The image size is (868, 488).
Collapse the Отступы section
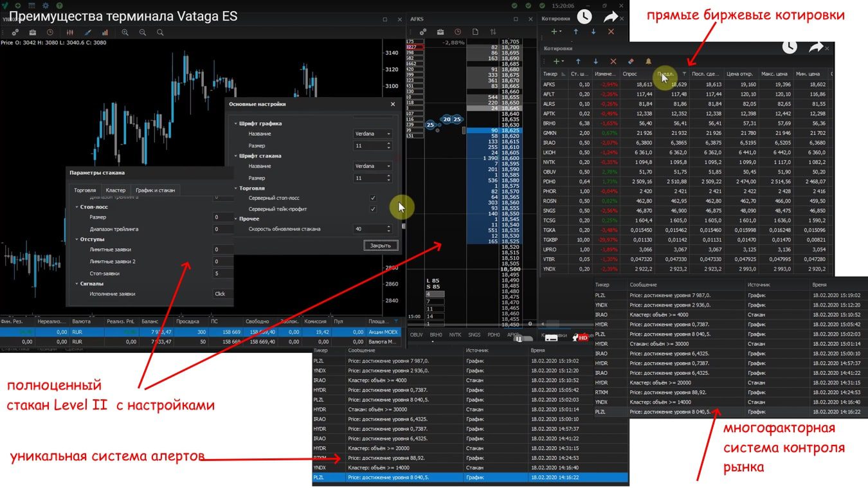point(77,239)
